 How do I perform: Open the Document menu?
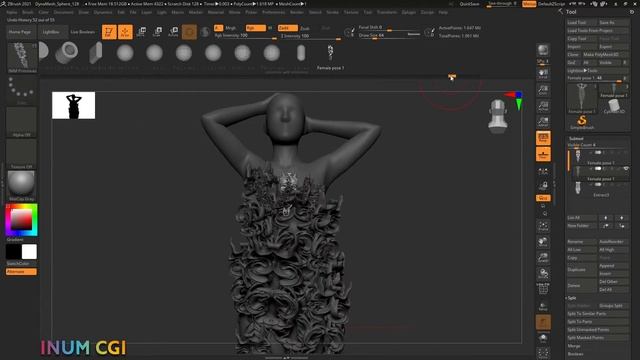(x=64, y=12)
